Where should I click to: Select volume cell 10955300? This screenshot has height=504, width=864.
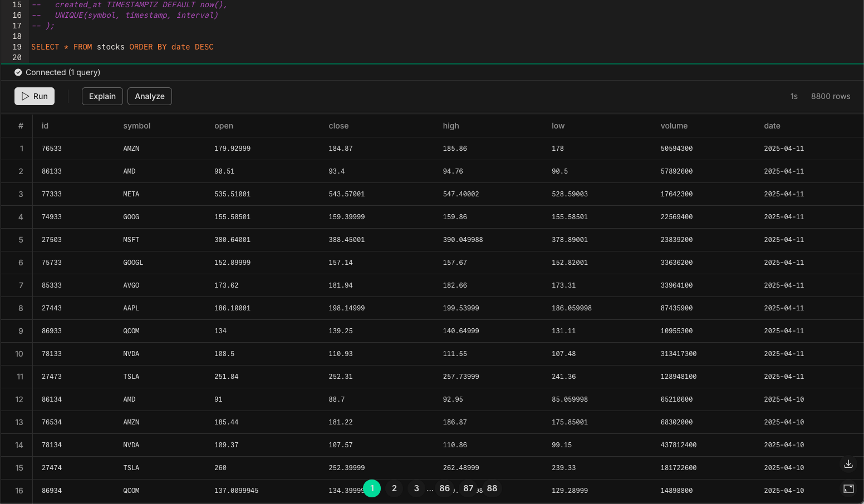point(676,331)
